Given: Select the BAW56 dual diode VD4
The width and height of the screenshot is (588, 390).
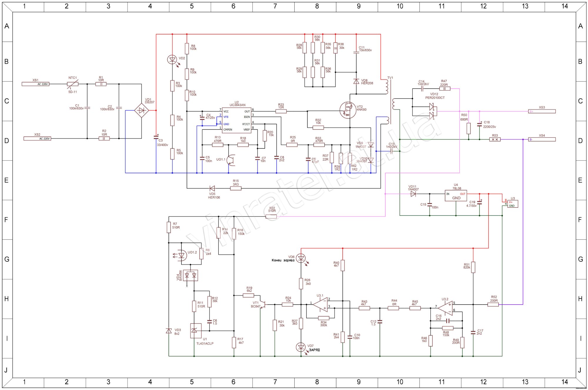Looking at the screenshot, I should (x=191, y=276).
